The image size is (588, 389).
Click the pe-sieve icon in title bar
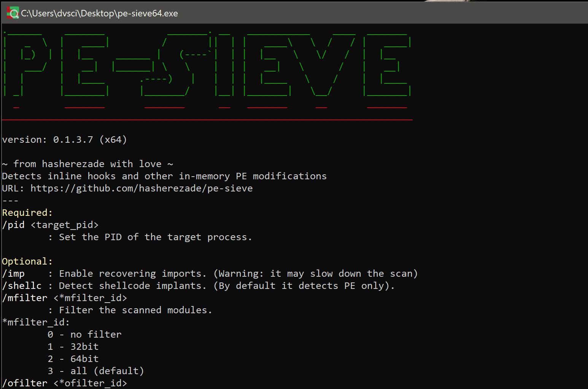pyautogui.click(x=13, y=13)
